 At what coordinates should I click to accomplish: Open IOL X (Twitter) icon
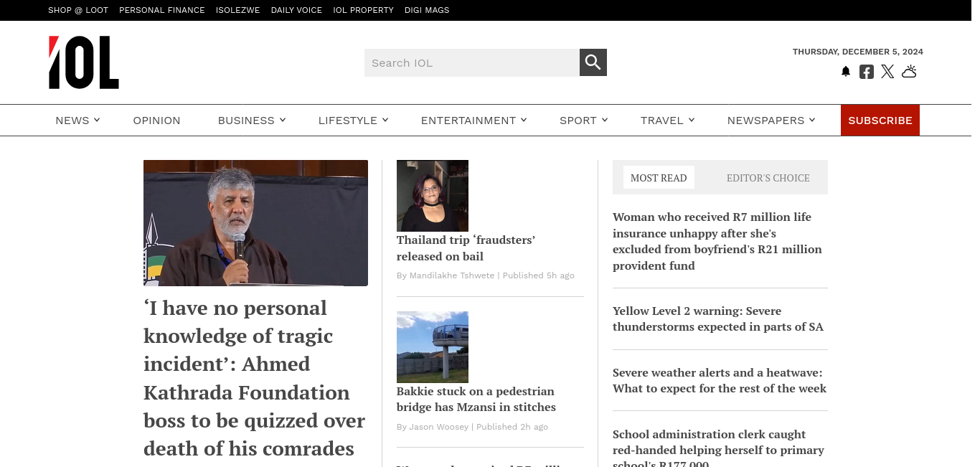887,72
